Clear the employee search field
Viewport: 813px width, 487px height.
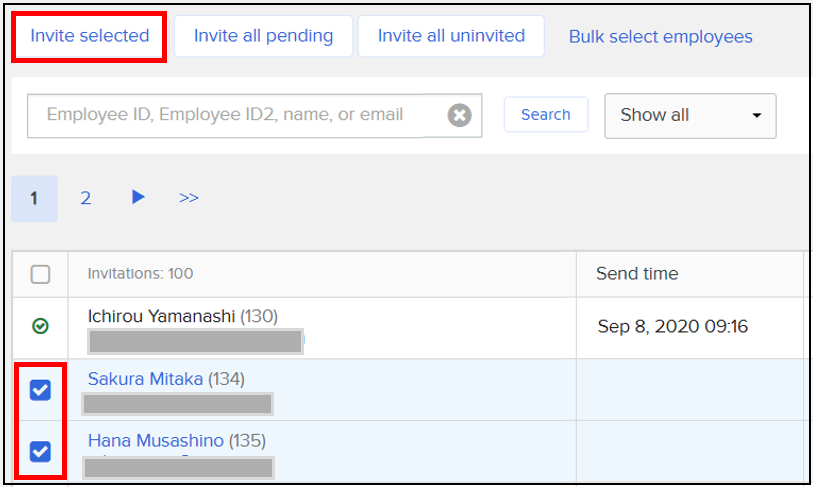[459, 115]
